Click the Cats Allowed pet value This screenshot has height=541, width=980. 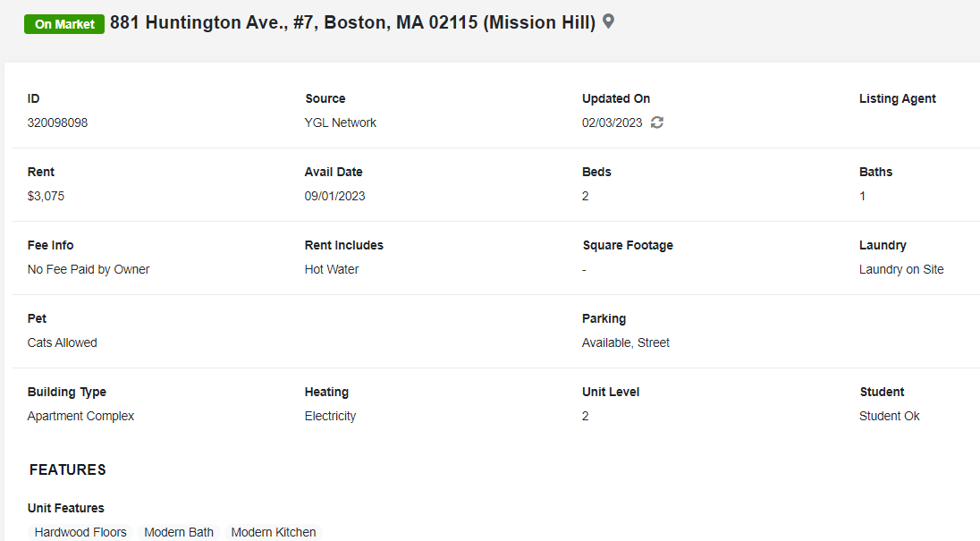[62, 342]
